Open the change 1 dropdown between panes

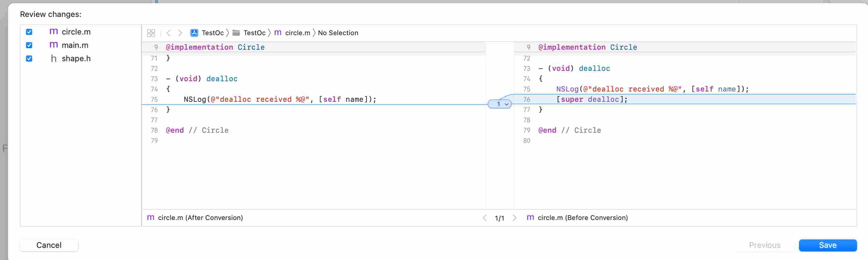500,104
